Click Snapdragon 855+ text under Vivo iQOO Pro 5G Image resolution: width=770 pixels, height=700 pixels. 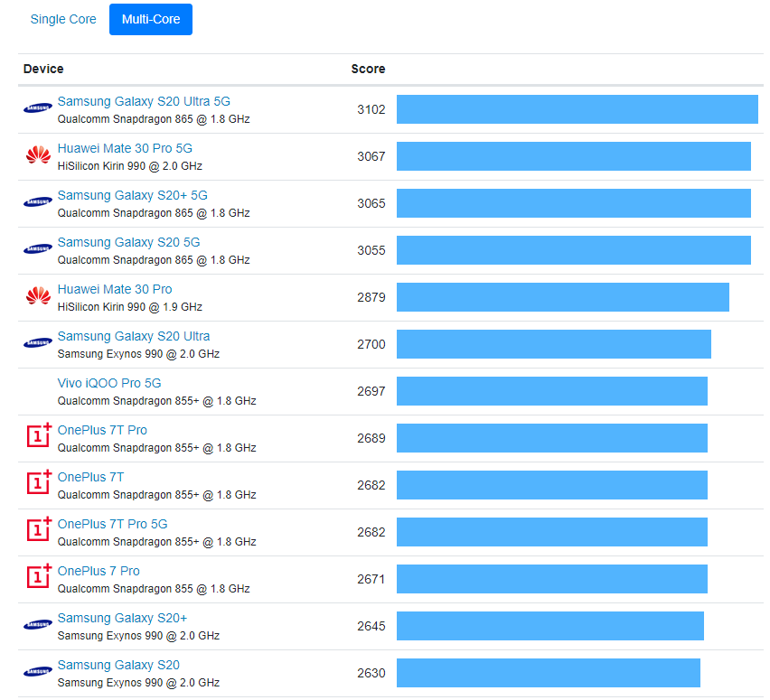pyautogui.click(x=156, y=400)
